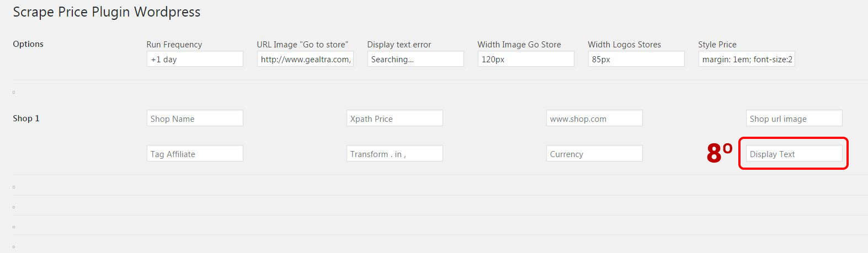The image size is (868, 253).
Task: Click the Run Frequency input field
Action: tap(195, 59)
